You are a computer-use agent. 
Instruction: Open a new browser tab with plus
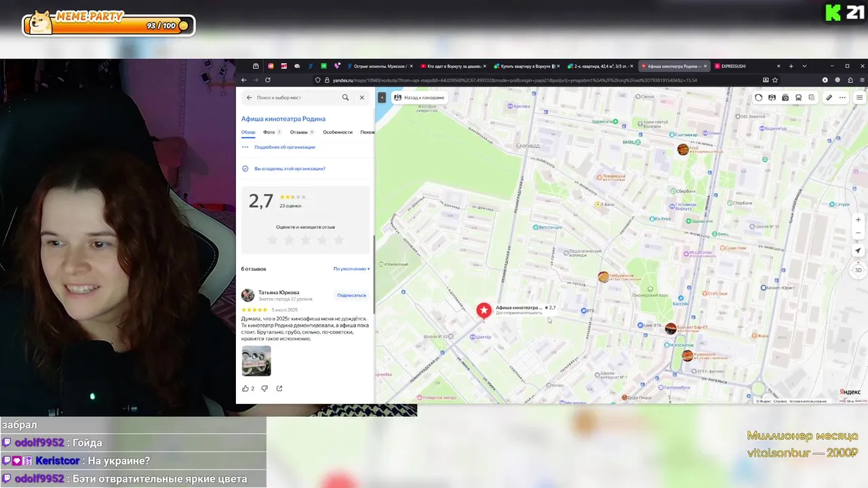coord(791,66)
